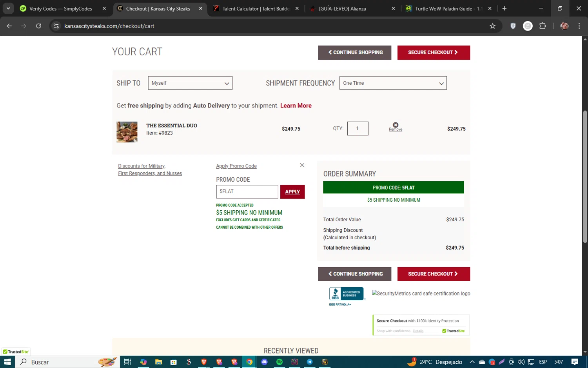
Task: Click The Essential Duo product name
Action: pyautogui.click(x=172, y=126)
